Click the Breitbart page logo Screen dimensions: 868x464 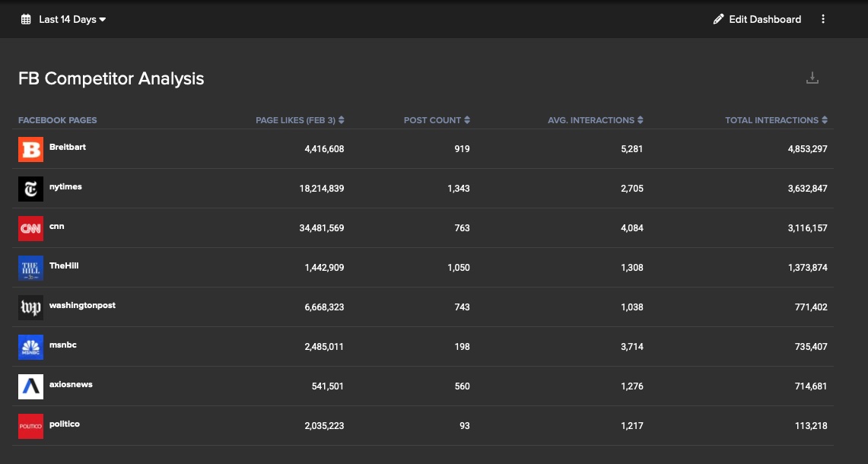tap(30, 150)
